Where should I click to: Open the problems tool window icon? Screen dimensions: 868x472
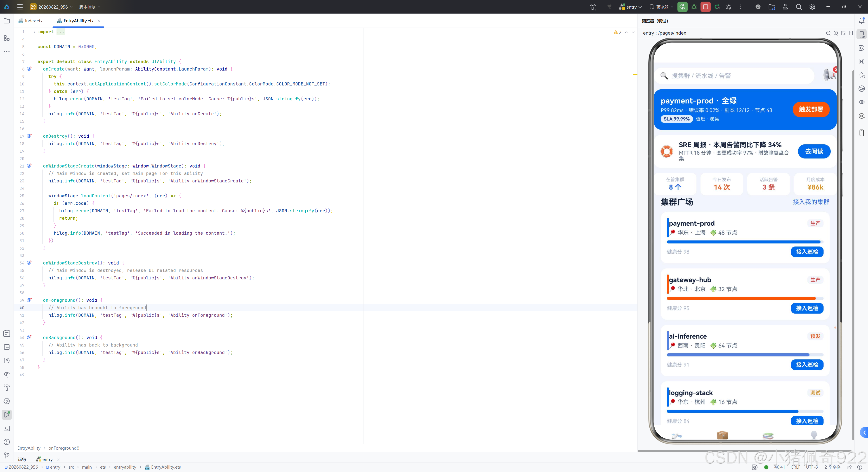pyautogui.click(x=7, y=442)
